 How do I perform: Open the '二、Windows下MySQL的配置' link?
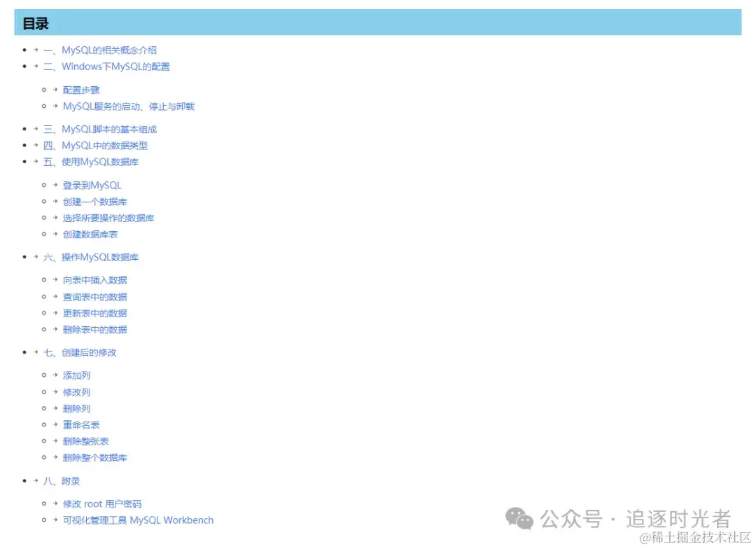click(x=106, y=67)
